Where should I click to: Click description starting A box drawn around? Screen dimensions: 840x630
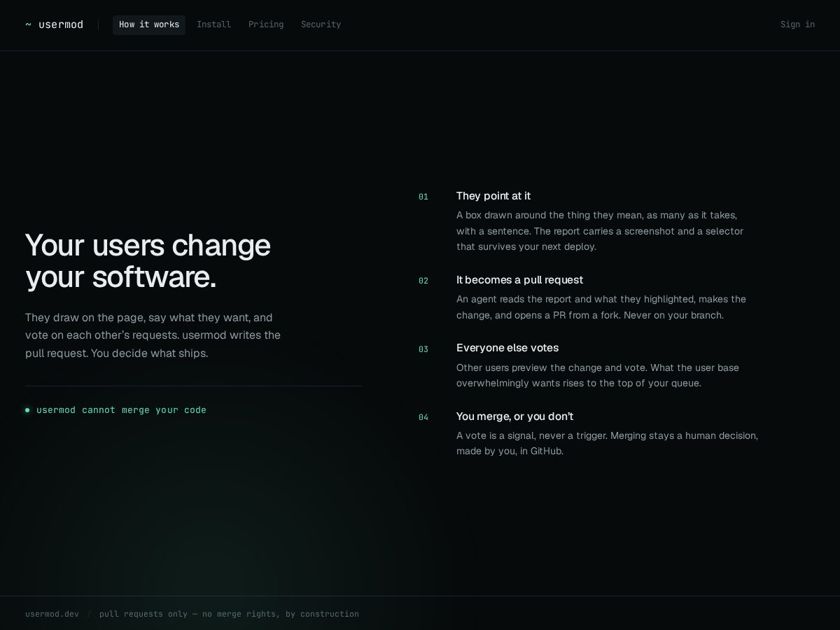600,231
